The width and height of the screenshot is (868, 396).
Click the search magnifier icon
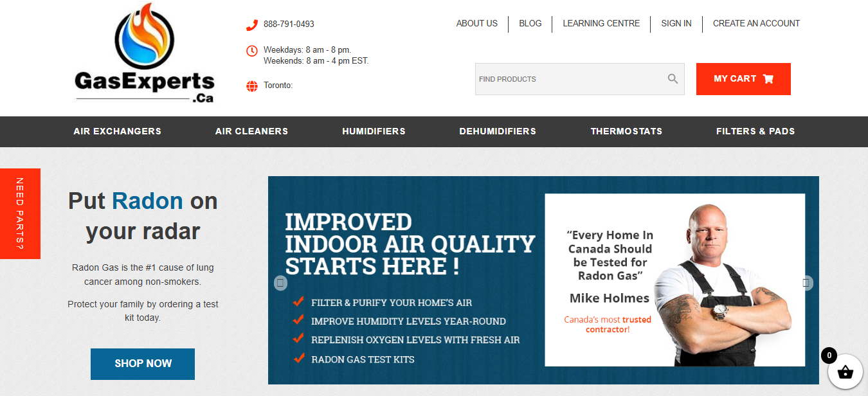coord(673,79)
